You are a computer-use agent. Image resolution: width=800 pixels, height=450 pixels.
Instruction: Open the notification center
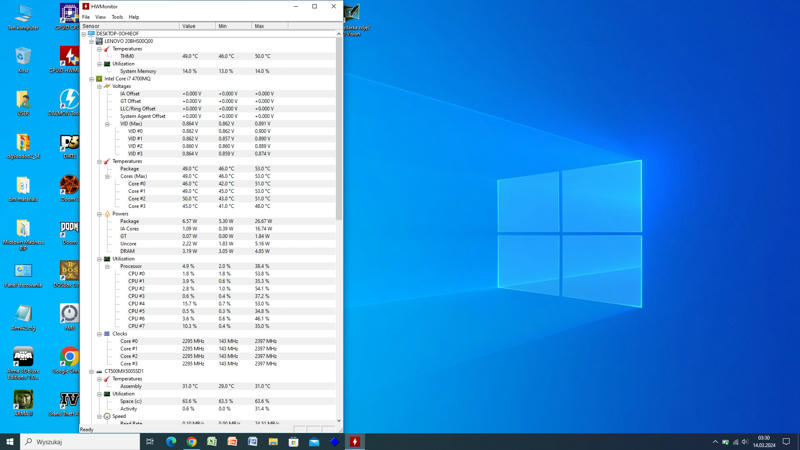coord(786,442)
